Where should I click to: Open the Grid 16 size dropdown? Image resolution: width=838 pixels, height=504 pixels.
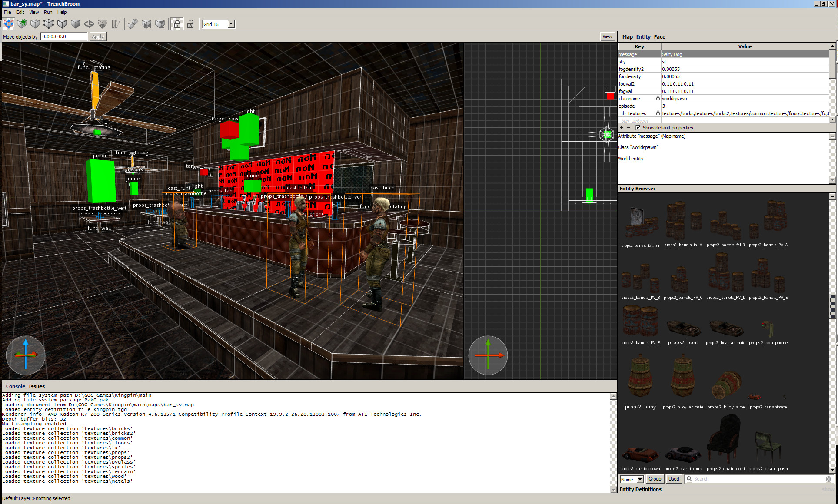click(219, 24)
